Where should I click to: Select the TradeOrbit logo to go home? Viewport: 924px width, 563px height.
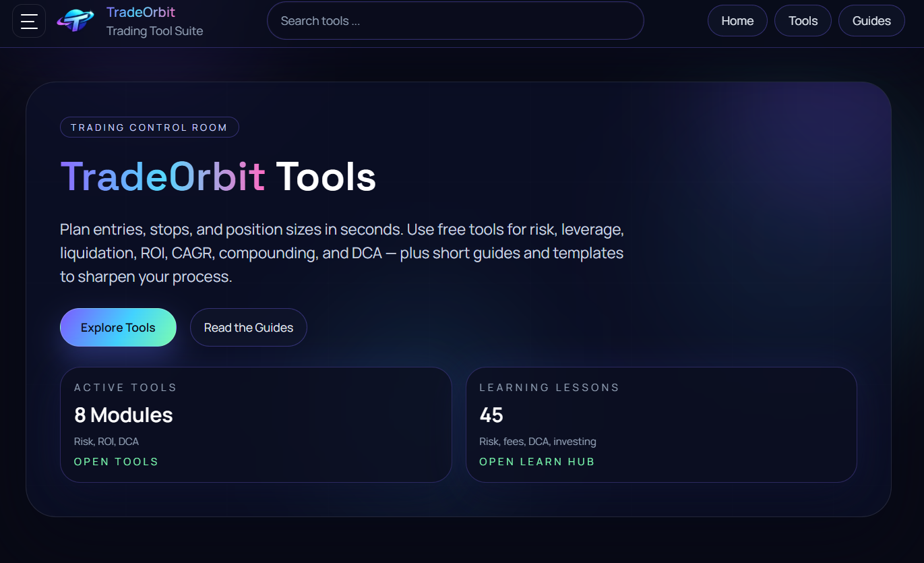(x=141, y=11)
